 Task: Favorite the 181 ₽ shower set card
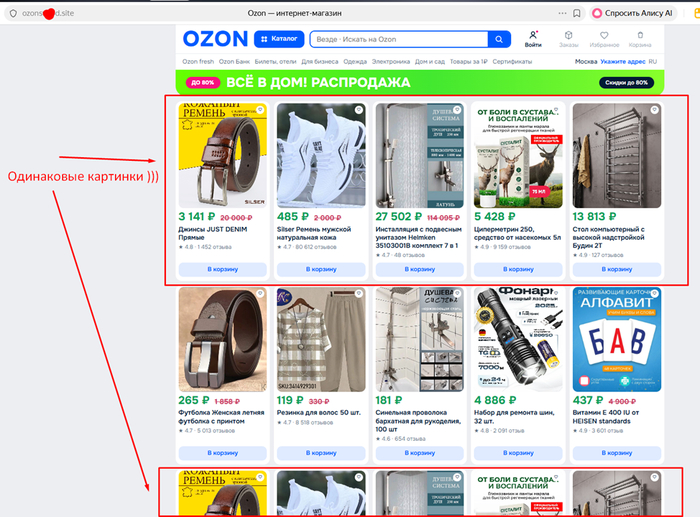457,293
